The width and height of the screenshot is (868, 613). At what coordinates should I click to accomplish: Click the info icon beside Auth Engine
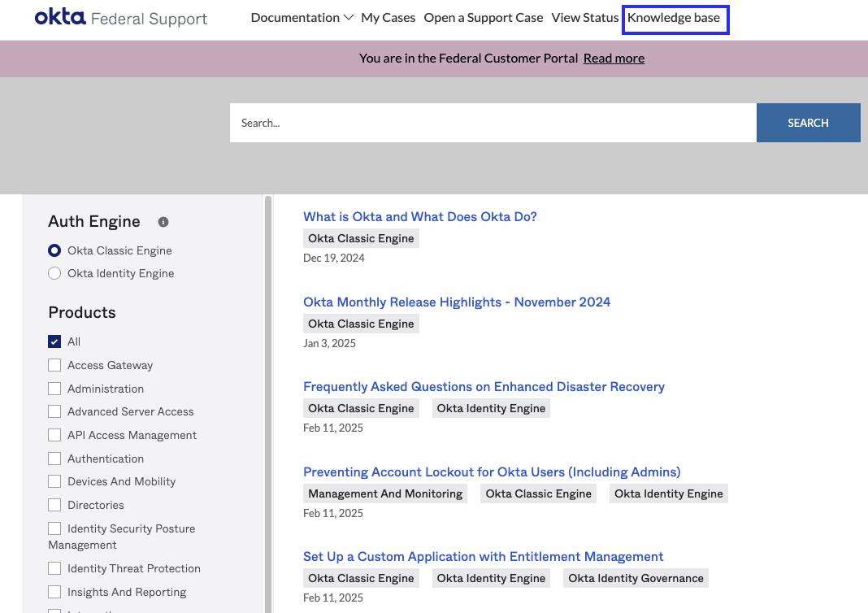tap(162, 221)
